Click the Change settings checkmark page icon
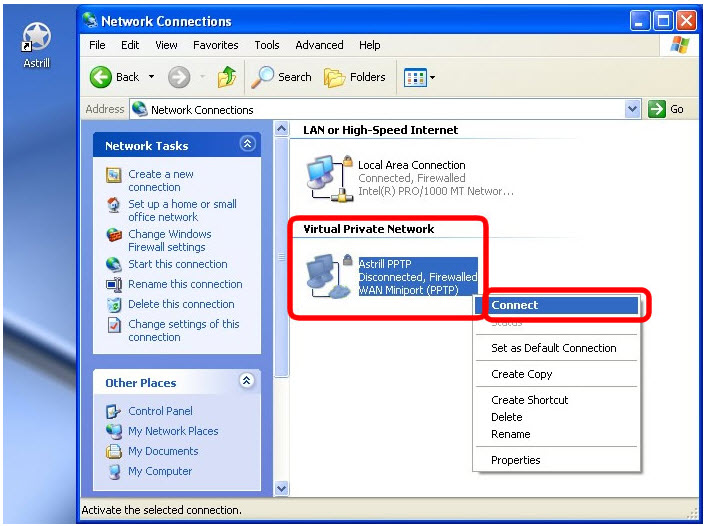The width and height of the screenshot is (706, 526). pyautogui.click(x=114, y=325)
